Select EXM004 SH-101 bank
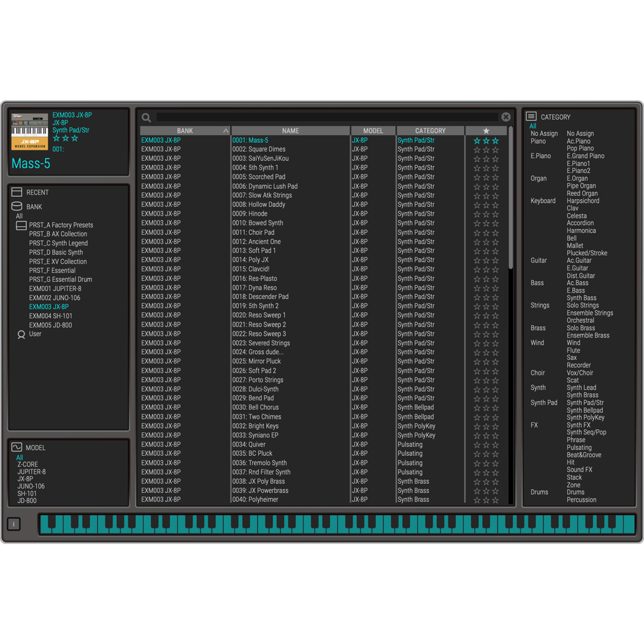This screenshot has height=644, width=644. [50, 316]
